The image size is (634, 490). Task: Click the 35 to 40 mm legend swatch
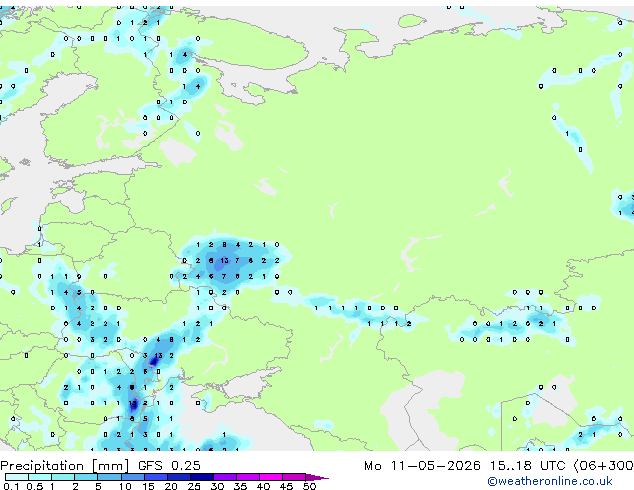pos(247,477)
